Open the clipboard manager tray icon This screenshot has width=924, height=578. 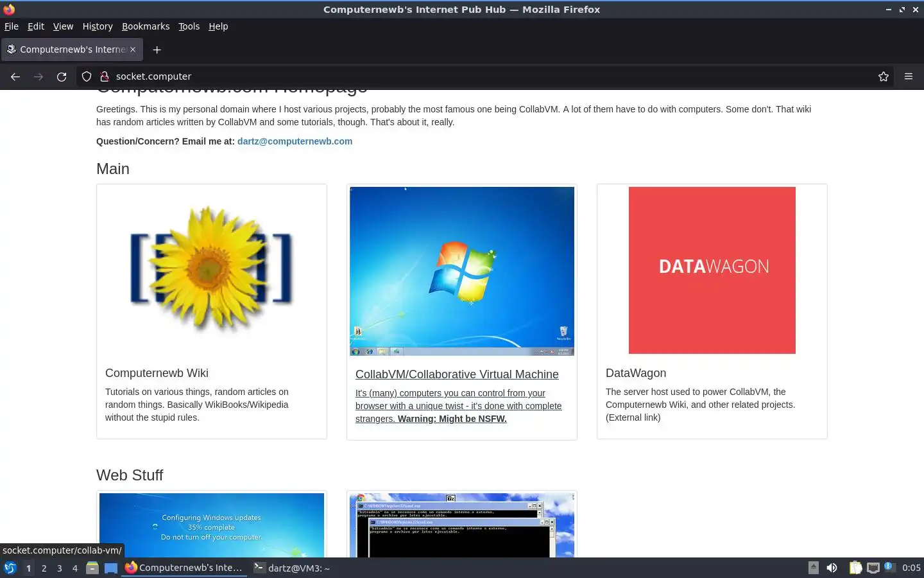coord(855,568)
